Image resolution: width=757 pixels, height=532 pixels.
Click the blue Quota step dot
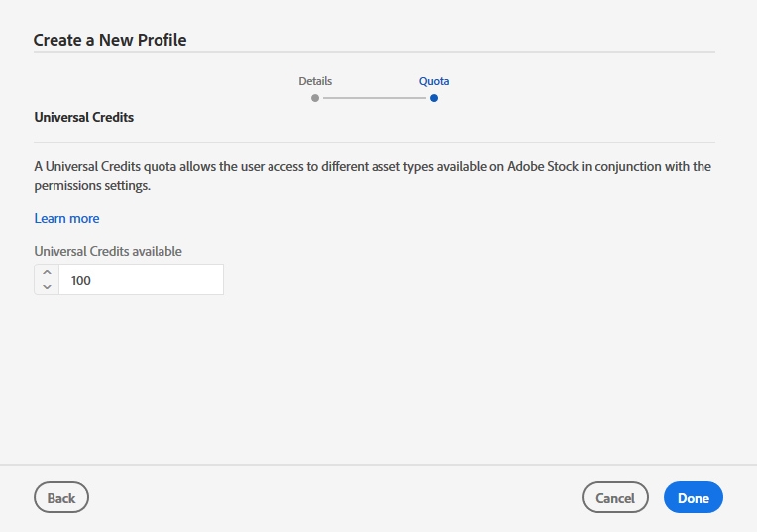[x=434, y=98]
